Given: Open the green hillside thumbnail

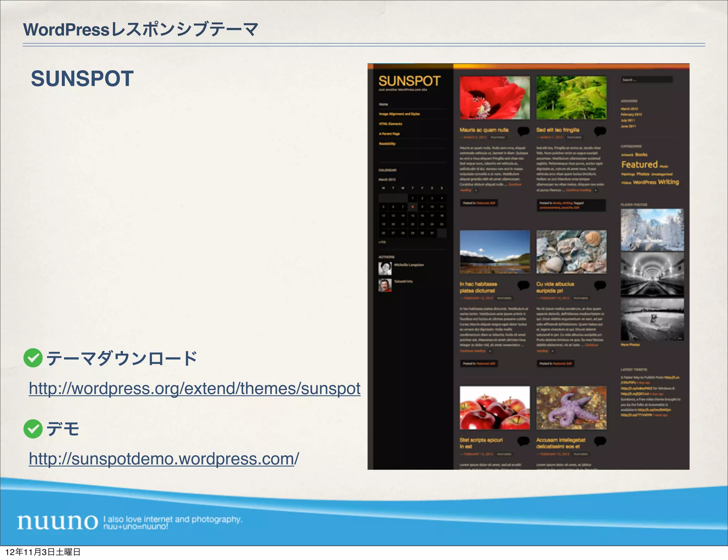Looking at the screenshot, I should [x=572, y=98].
